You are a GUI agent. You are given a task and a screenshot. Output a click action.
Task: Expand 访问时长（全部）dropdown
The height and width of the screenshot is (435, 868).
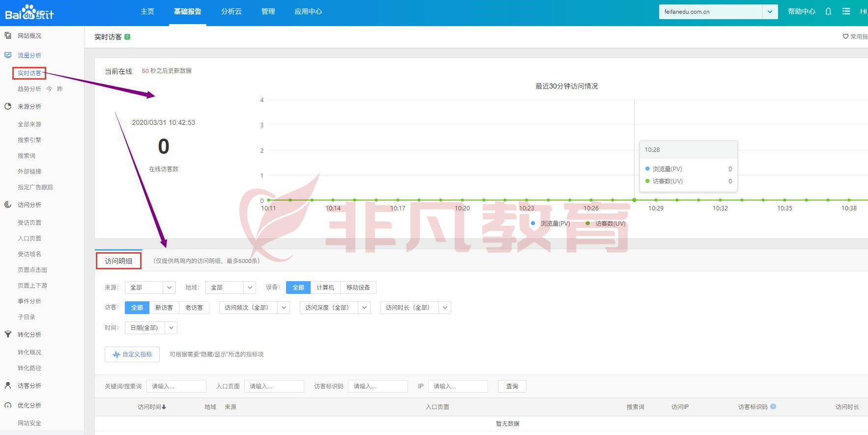pyautogui.click(x=416, y=308)
